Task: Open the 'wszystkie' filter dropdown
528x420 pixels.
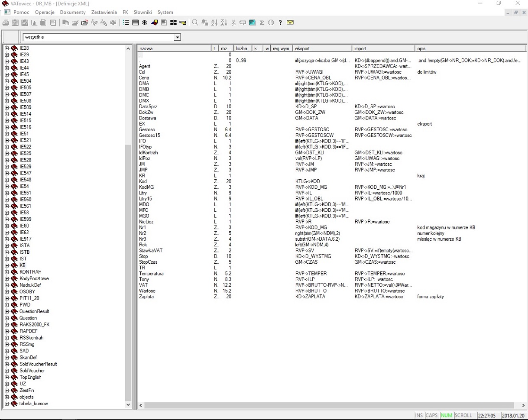Action: pos(177,37)
